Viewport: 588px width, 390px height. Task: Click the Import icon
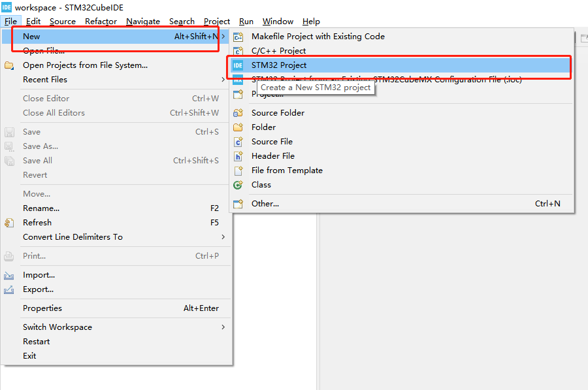pos(9,275)
